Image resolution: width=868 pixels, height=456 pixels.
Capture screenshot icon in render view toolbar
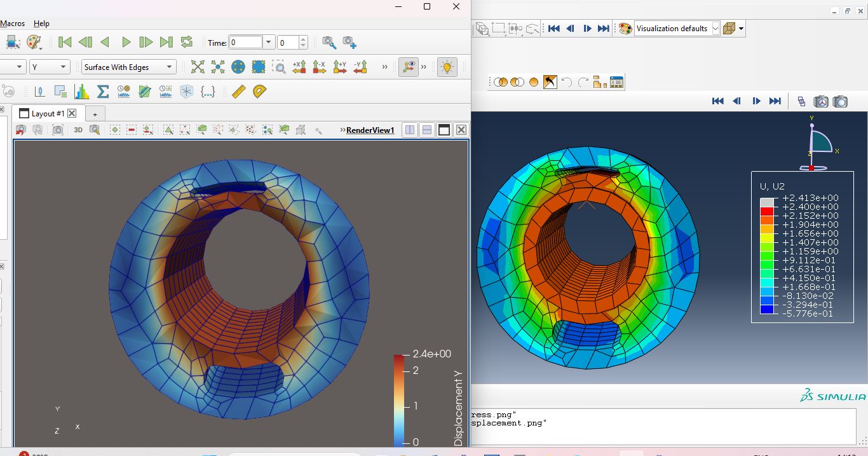58,130
